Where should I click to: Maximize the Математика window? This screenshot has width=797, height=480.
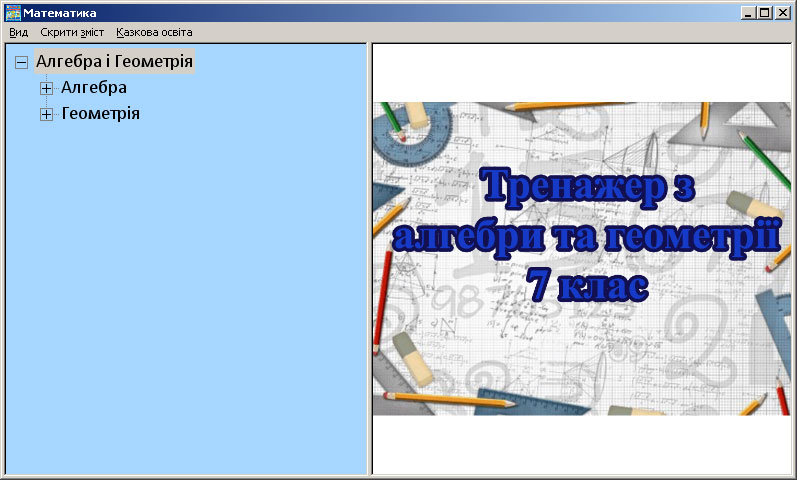click(765, 13)
